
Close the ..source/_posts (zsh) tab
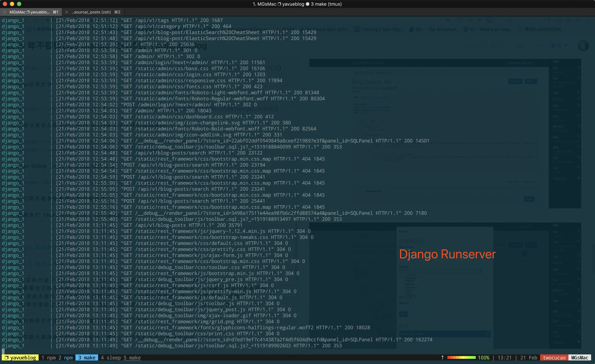(x=67, y=12)
